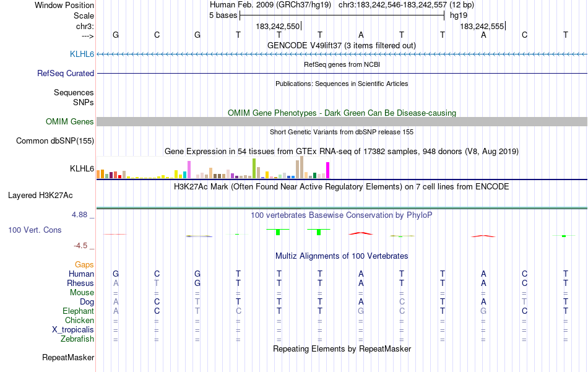Click the C base in Rhesus row

525,283
